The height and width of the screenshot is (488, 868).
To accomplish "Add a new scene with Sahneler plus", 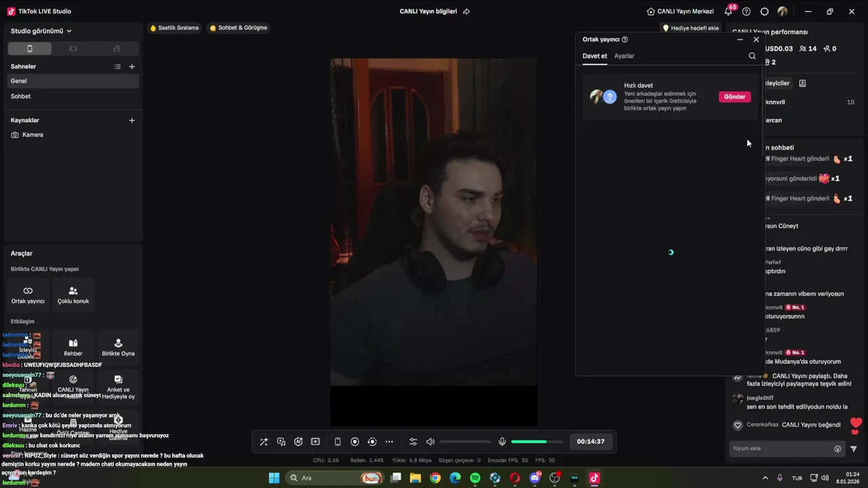I will (132, 66).
